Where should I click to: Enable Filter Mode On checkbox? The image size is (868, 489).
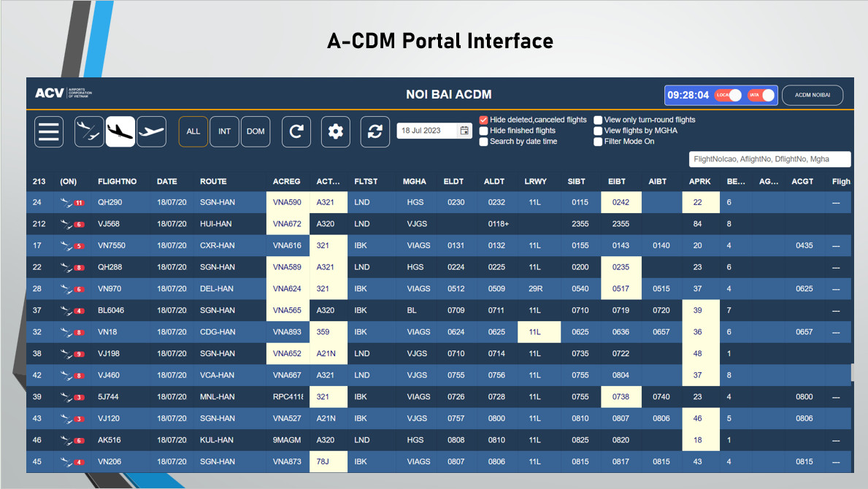point(598,142)
